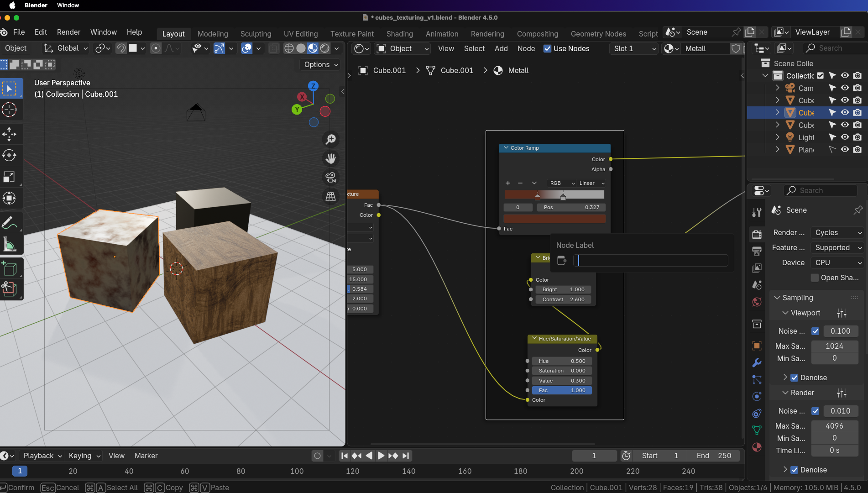
Task: Open the Render menu
Action: click(x=68, y=32)
